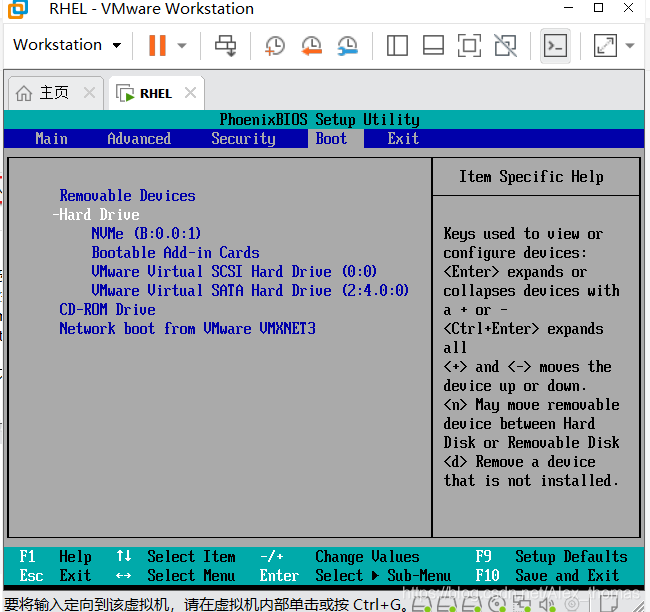Viewport: 650px width, 612px height.
Task: Click the network adapter status icon
Action: (x=522, y=605)
